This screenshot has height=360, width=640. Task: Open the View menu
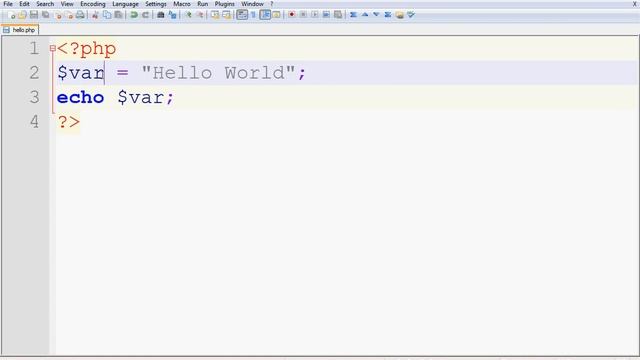67,4
